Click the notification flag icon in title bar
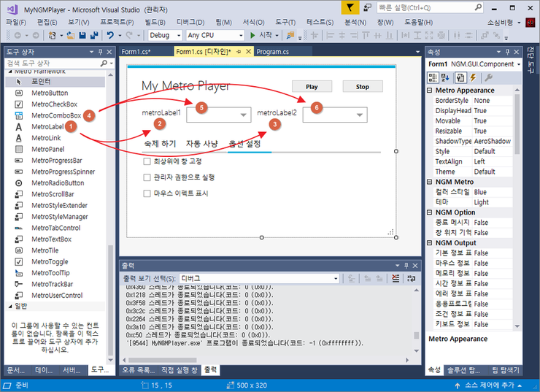Screen dimensions: 540x392 pyautogui.click(x=350, y=7)
